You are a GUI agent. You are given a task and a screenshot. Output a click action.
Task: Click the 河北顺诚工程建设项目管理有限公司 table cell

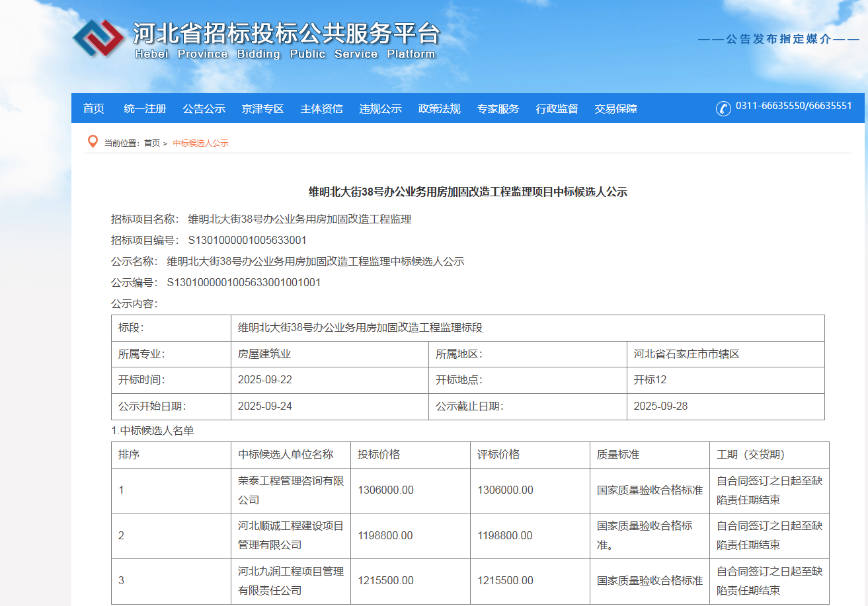291,535
